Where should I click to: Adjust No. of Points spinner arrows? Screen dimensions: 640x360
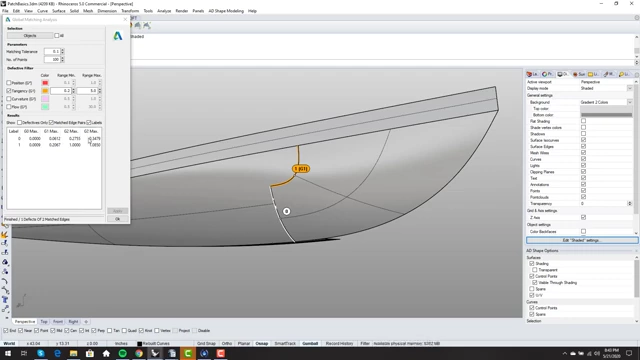click(62, 60)
